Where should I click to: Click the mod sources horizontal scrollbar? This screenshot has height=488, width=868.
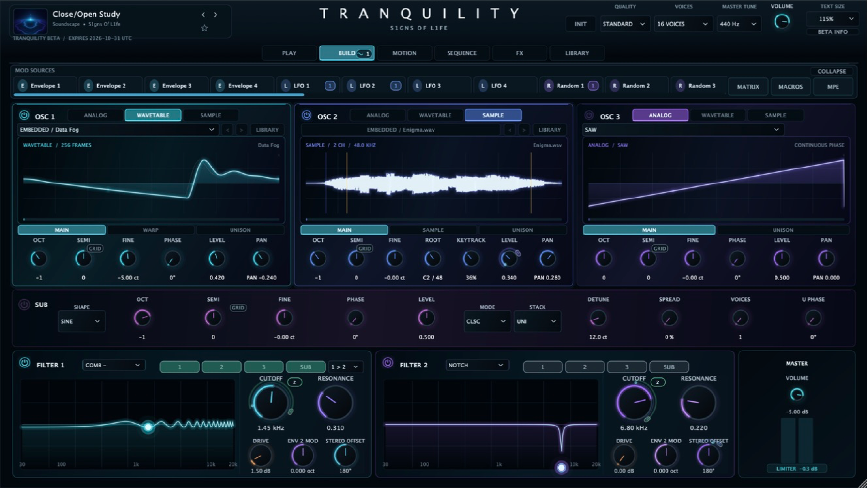(158, 95)
